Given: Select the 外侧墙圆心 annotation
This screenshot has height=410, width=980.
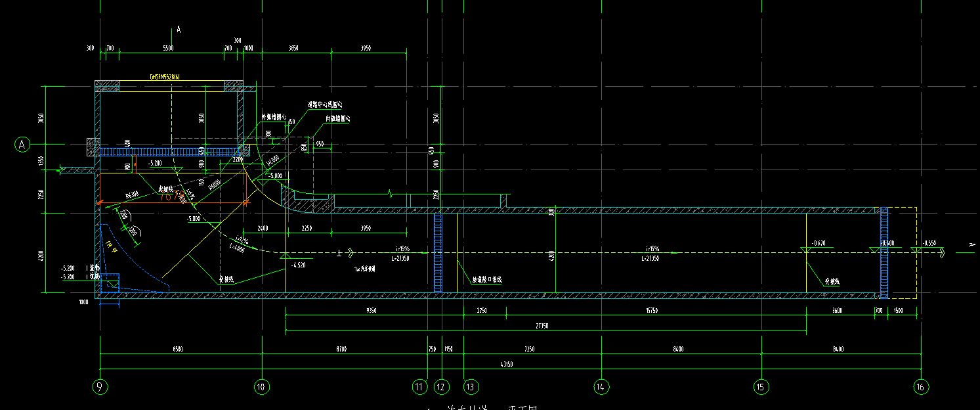Looking at the screenshot, I should pos(274,117).
